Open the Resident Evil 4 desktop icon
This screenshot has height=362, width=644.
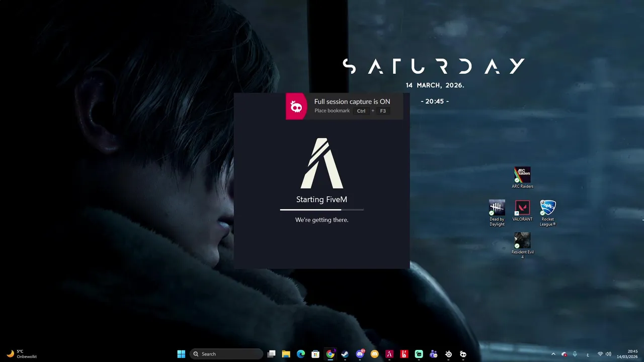(x=522, y=246)
